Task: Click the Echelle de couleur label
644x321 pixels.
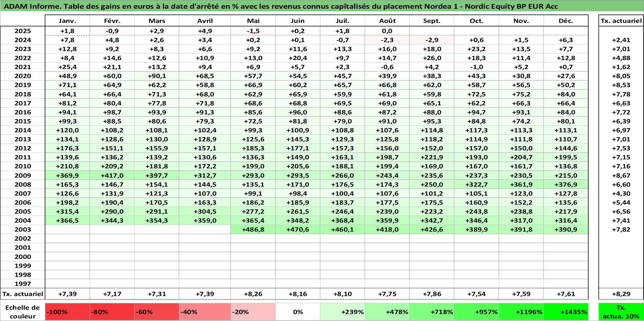Action: pos(23,312)
